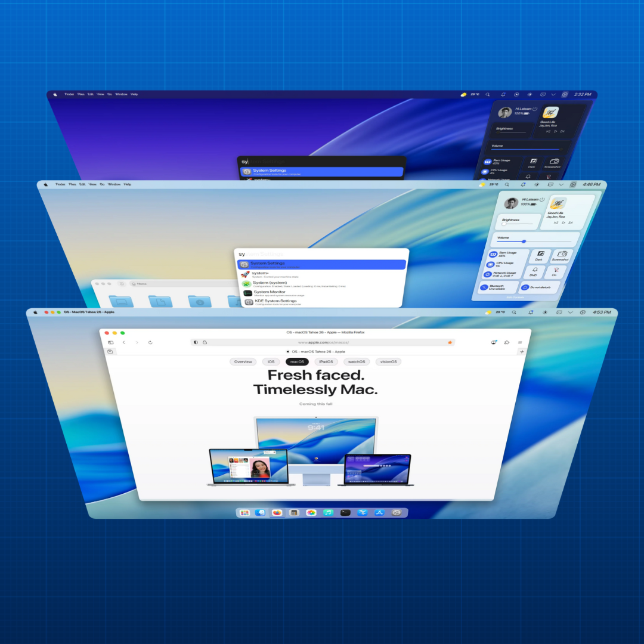The width and height of the screenshot is (644, 644).
Task: Go to previous track in light panel
Action: pos(556,222)
